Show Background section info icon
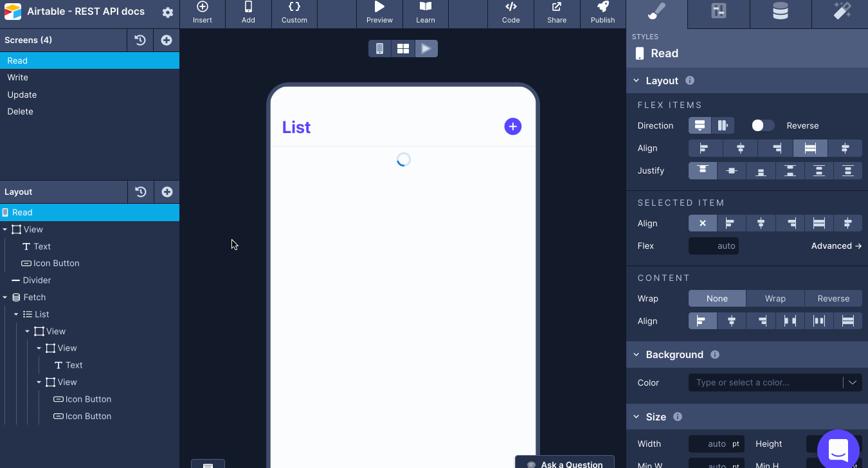 (x=715, y=355)
